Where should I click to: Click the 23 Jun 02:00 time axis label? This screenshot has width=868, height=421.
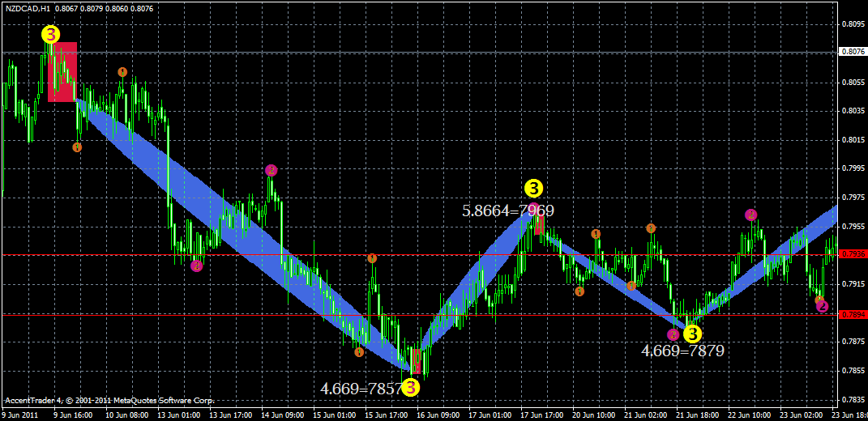coord(802,414)
